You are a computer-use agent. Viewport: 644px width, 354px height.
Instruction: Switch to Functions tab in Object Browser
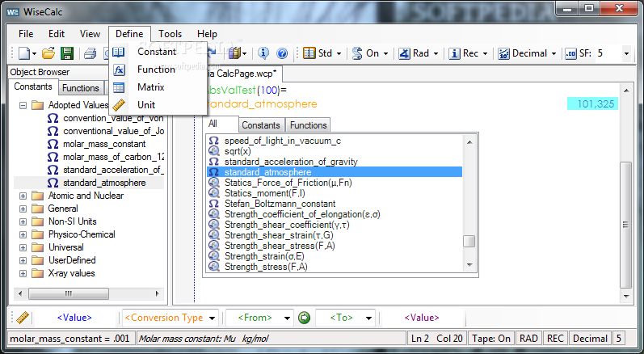pos(81,88)
